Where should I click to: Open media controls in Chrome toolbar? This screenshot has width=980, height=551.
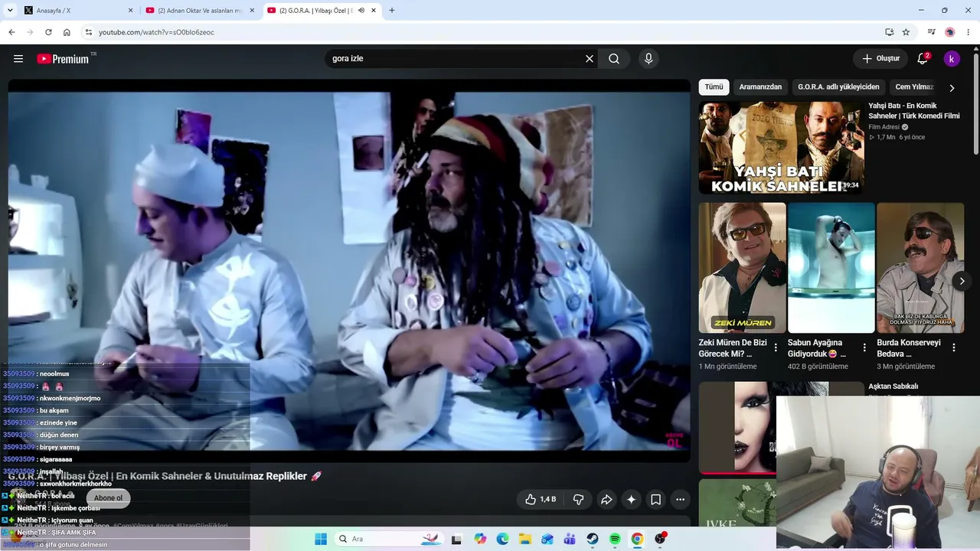pyautogui.click(x=931, y=32)
